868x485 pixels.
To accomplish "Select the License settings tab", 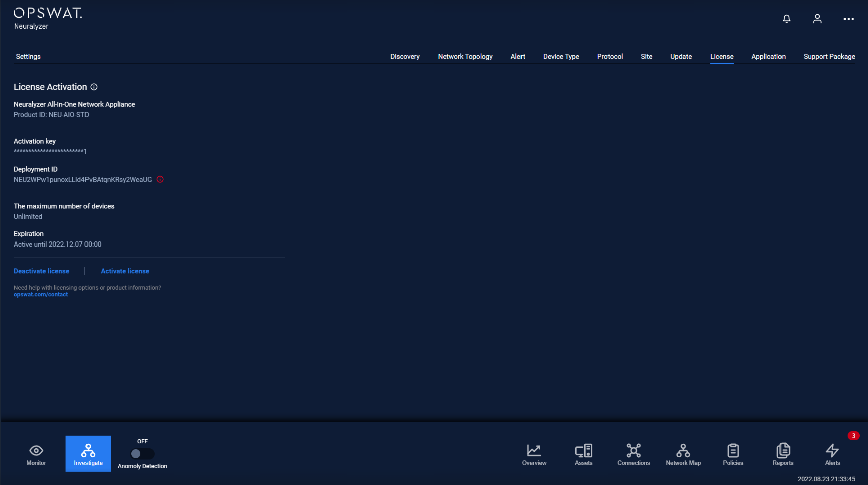I will point(722,57).
